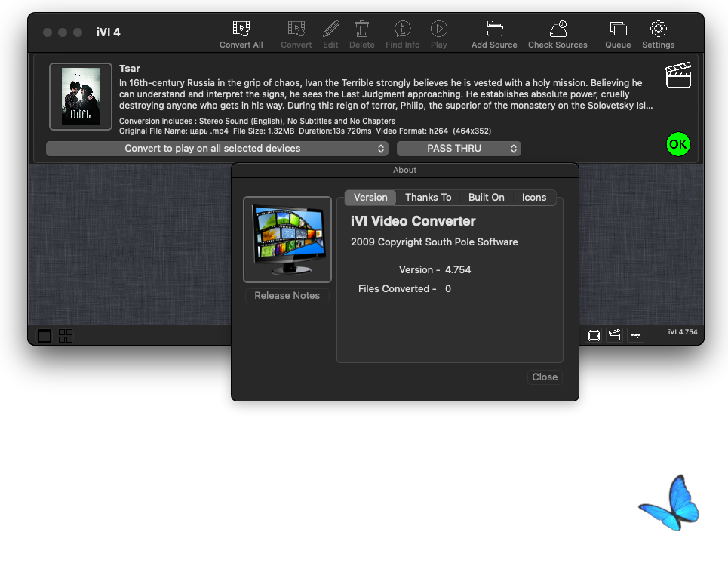Click the movie clapper filter icon in the status bar
This screenshot has height=563, width=728.
[614, 335]
